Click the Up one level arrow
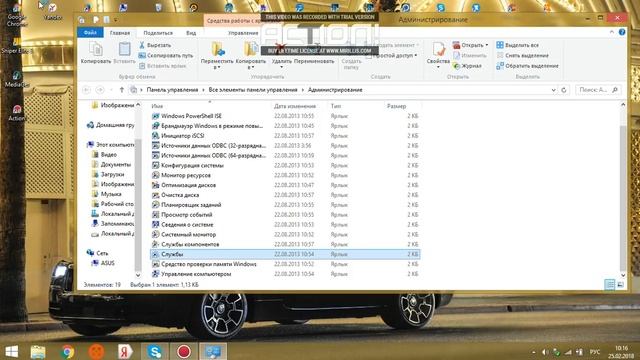The image size is (640, 360). click(x=122, y=90)
